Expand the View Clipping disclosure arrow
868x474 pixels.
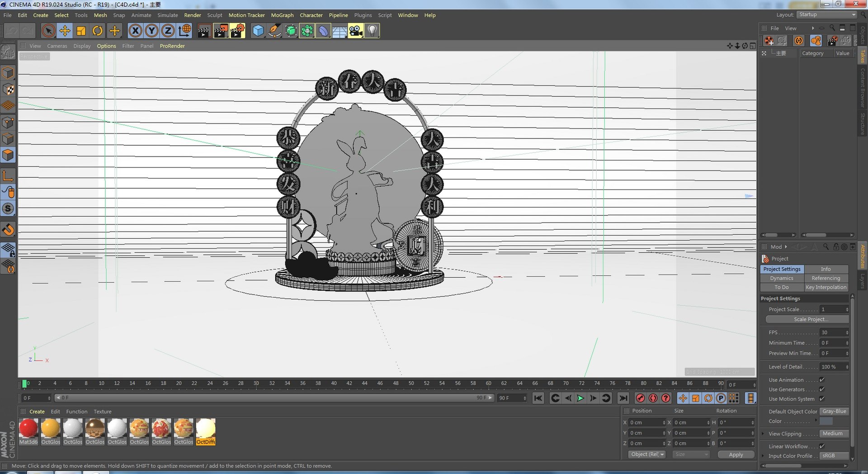764,434
